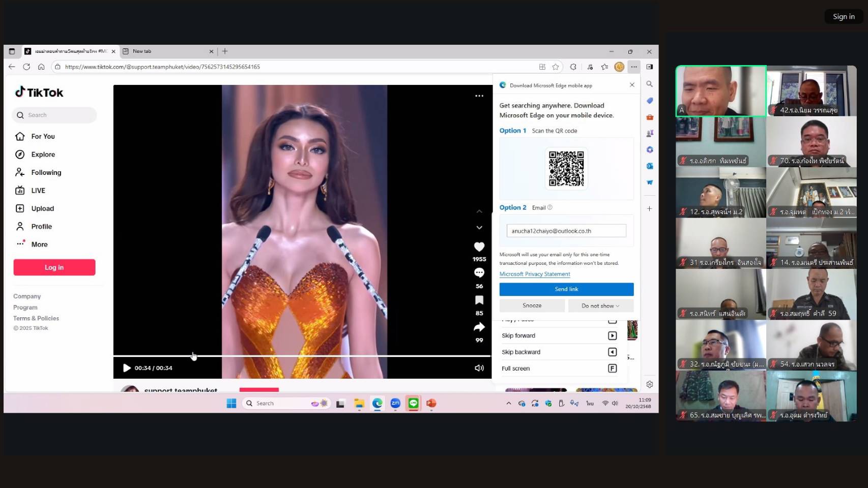Open the Microsoft Privacy Statement link
The height and width of the screenshot is (488, 868).
point(534,274)
